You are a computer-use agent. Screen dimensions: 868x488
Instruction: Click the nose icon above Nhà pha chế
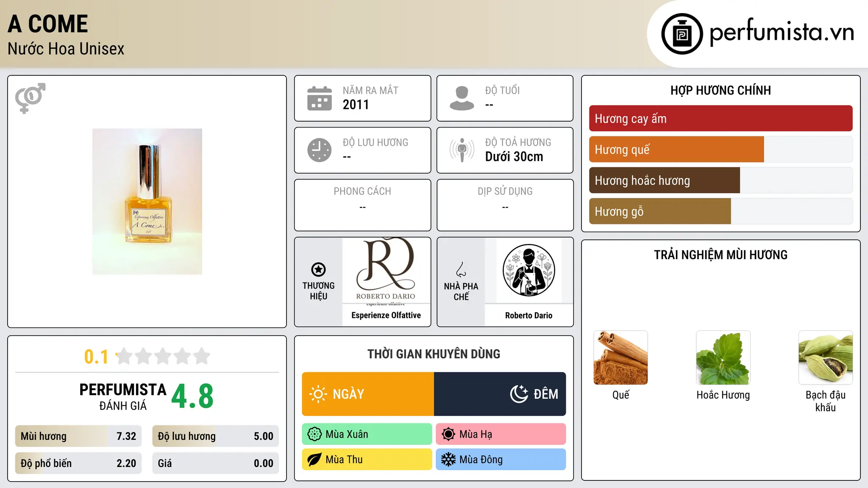pyautogui.click(x=461, y=269)
